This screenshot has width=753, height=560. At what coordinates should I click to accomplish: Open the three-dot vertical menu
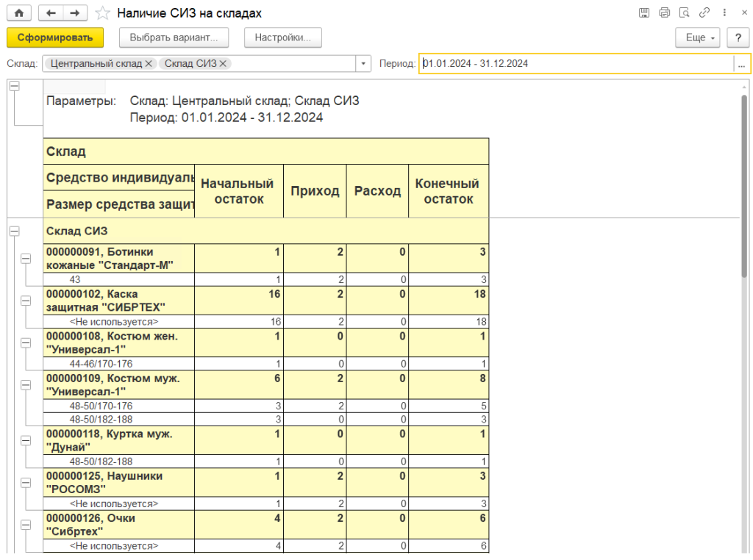coord(725,13)
